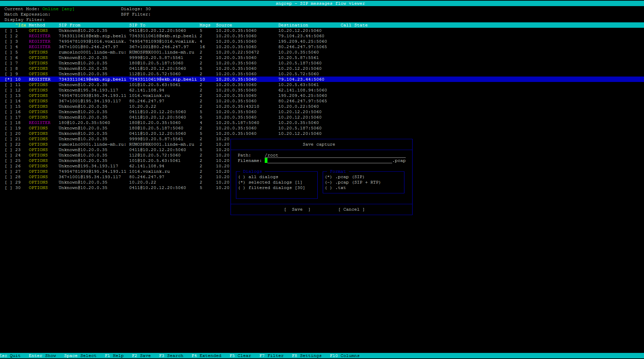The height and width of the screenshot is (359, 644).
Task: Toggle checkbox for dialog row 18
Action: (x=8, y=123)
